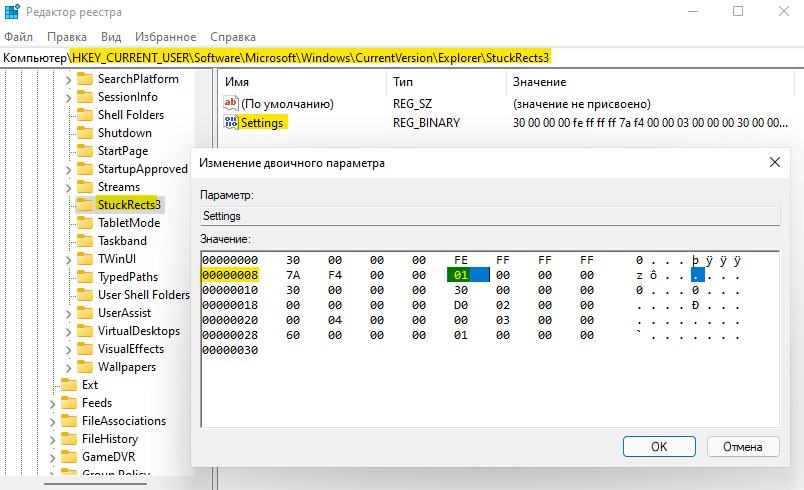This screenshot has height=490, width=804.
Task: Click the UserAssist folder icon
Action: pos(85,313)
